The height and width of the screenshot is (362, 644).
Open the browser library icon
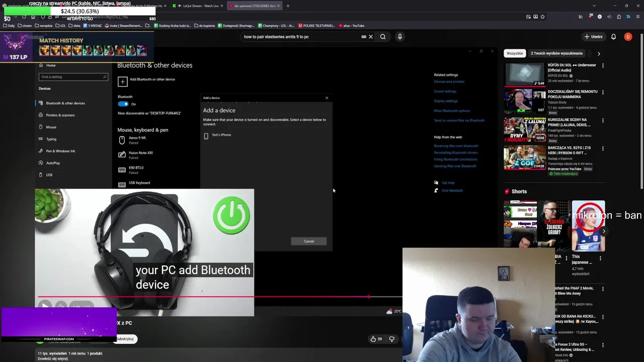point(580,17)
